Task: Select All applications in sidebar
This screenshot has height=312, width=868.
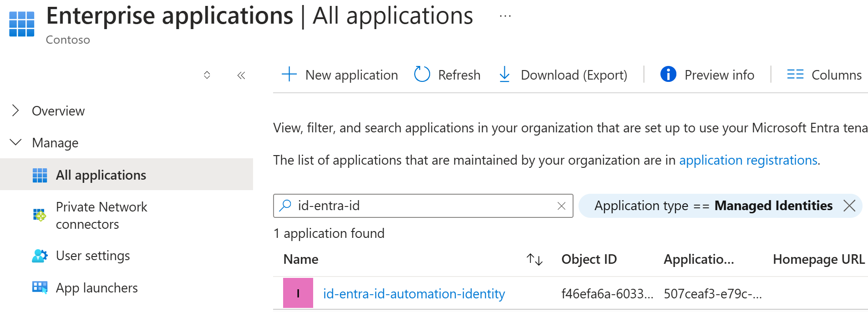Action: point(127,175)
